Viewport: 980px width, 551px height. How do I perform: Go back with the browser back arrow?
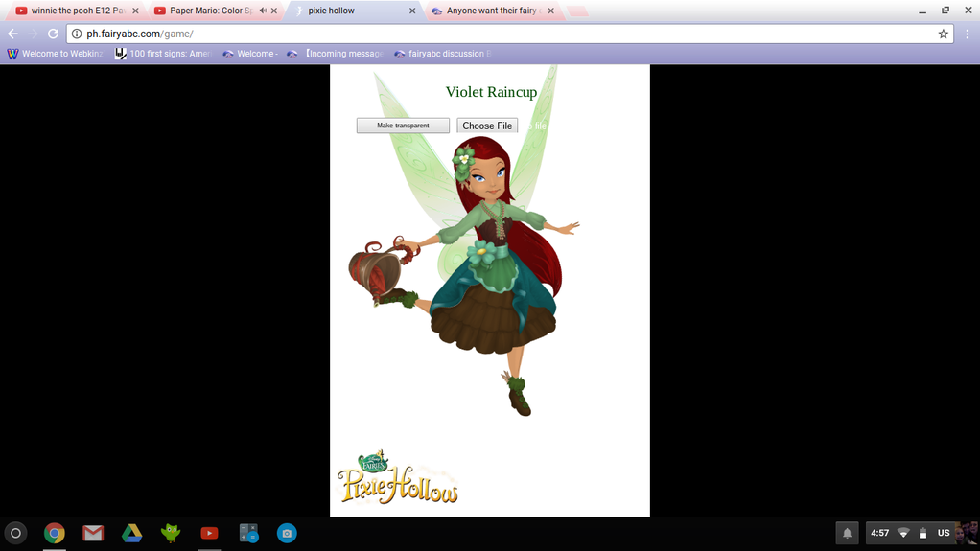pyautogui.click(x=13, y=34)
